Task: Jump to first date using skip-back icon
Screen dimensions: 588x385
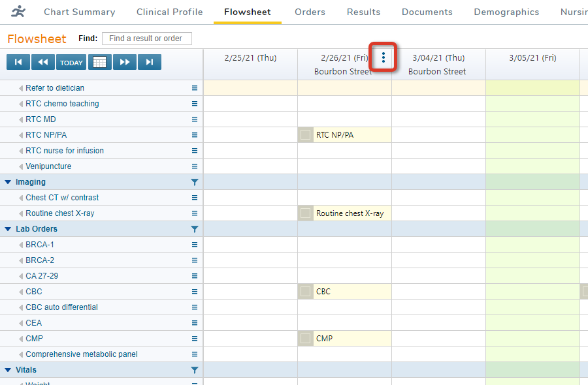Action: [x=18, y=62]
